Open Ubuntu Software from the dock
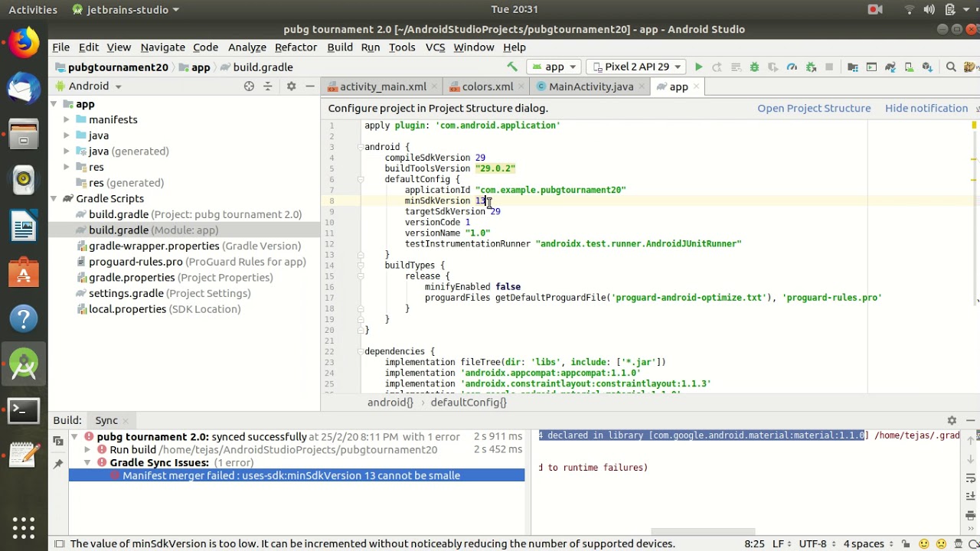 pyautogui.click(x=24, y=272)
